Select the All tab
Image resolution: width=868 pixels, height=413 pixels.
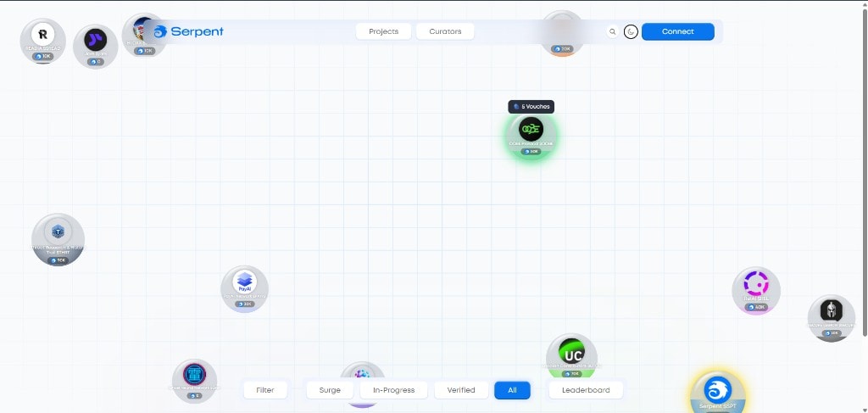pyautogui.click(x=512, y=390)
